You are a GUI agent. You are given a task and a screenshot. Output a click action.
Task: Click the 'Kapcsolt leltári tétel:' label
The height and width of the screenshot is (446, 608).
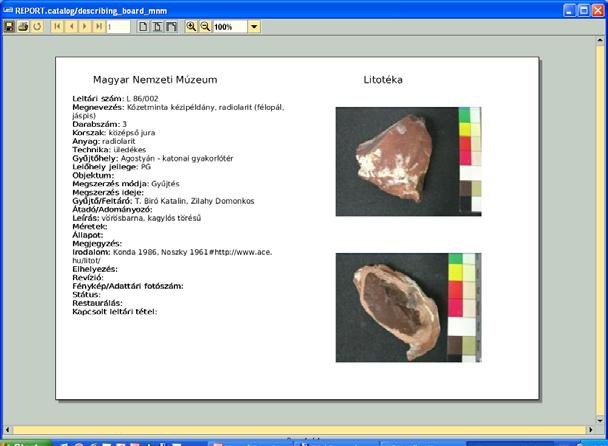115,312
